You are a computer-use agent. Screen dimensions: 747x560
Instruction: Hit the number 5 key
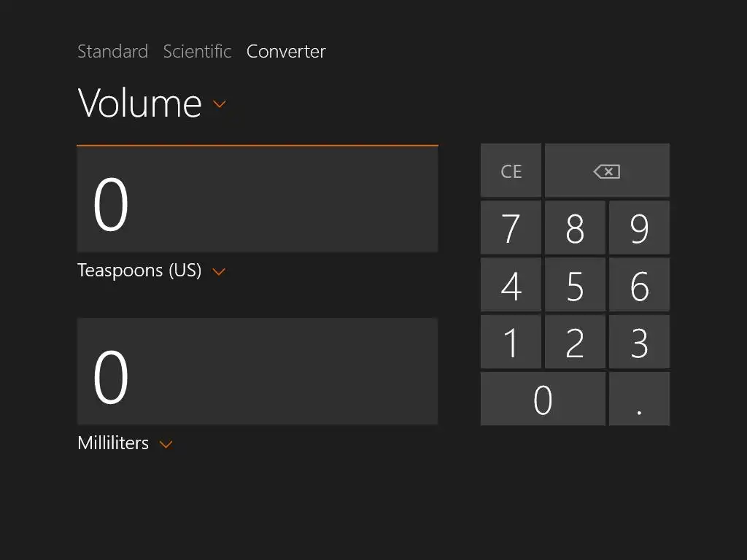pyautogui.click(x=575, y=285)
